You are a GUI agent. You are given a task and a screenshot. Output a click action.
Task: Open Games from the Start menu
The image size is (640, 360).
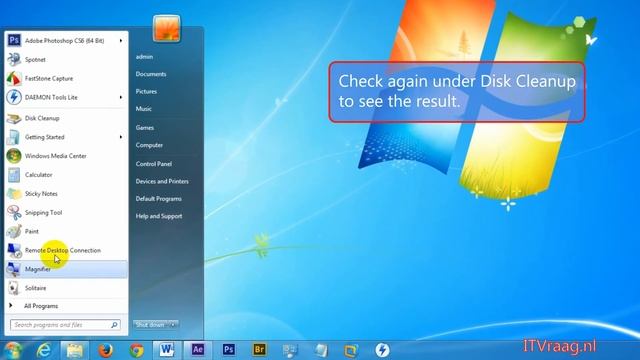145,128
